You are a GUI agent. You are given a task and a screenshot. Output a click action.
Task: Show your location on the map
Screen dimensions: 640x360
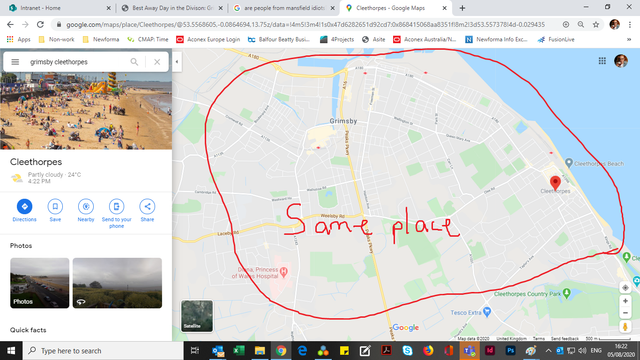(x=625, y=288)
